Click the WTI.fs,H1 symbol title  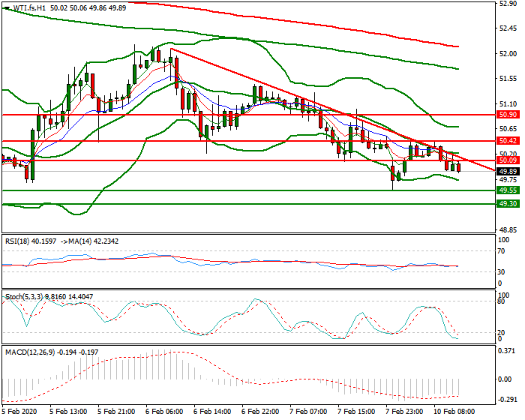click(x=29, y=8)
